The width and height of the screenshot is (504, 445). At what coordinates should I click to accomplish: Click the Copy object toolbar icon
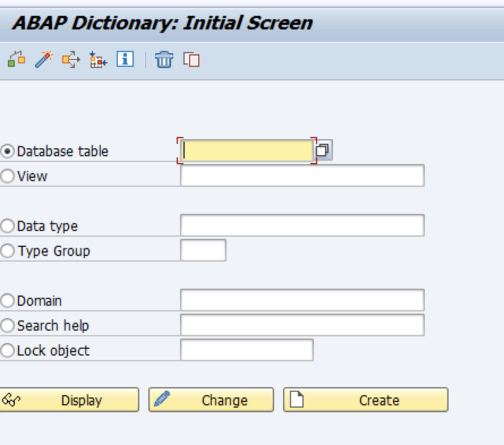point(191,60)
